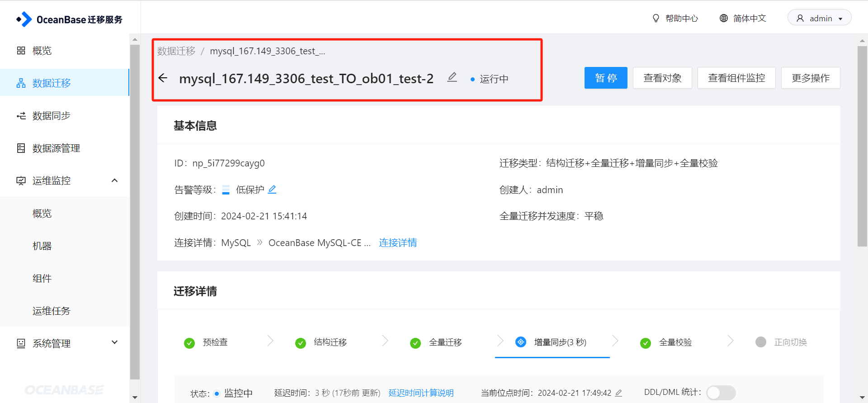Click the 数据迁移 sidebar icon
The height and width of the screenshot is (403, 868).
(x=21, y=83)
